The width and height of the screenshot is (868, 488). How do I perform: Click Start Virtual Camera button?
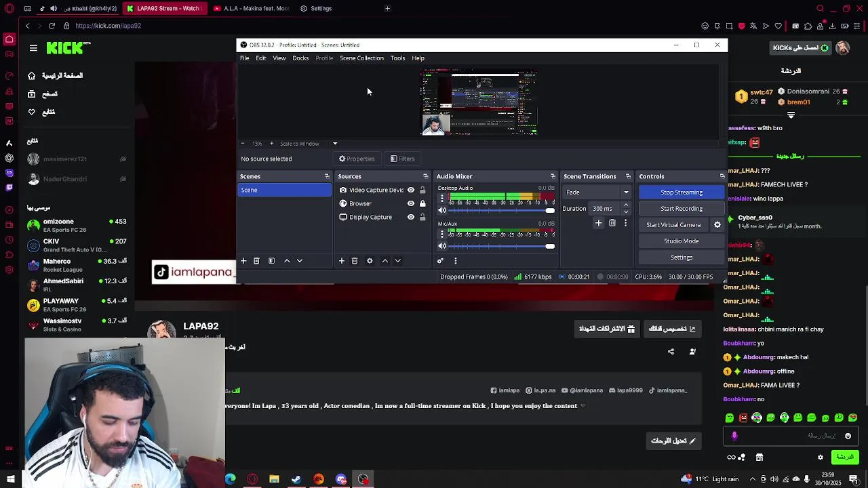(x=673, y=225)
